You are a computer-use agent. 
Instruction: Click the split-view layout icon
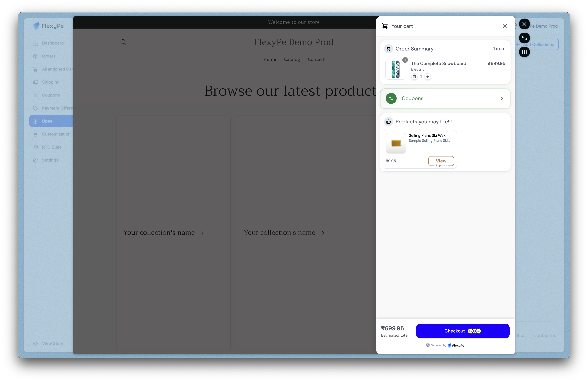click(524, 52)
